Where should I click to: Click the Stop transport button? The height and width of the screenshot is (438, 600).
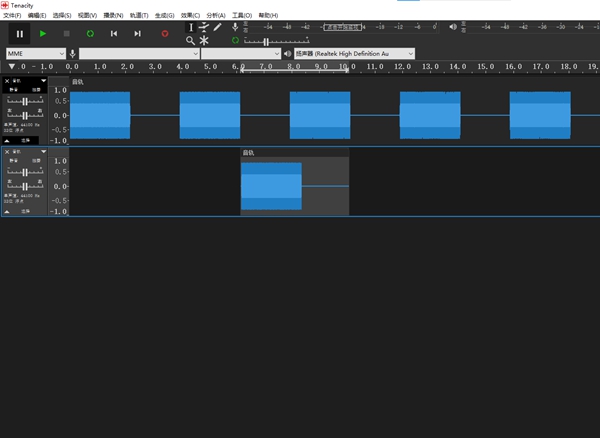(x=67, y=34)
